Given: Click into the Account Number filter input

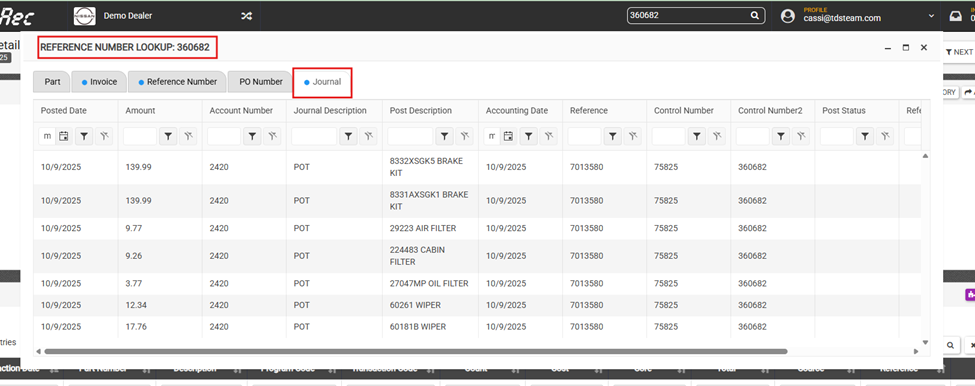Looking at the screenshot, I should 224,136.
